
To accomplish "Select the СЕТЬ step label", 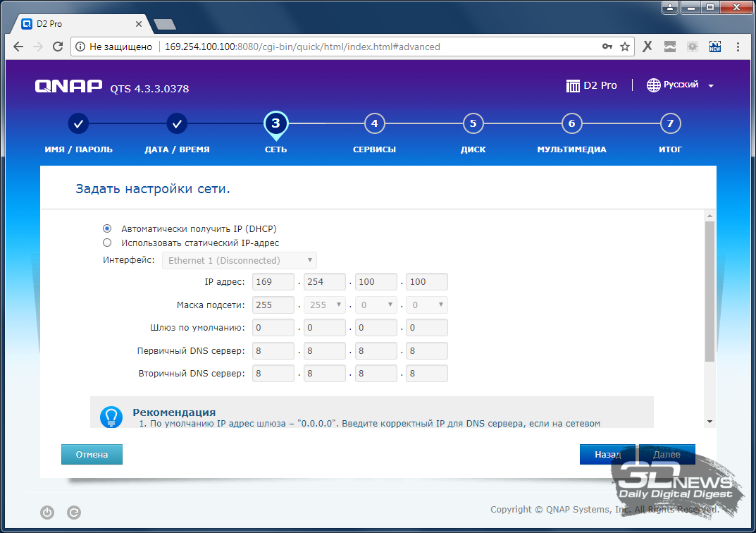I will [275, 149].
